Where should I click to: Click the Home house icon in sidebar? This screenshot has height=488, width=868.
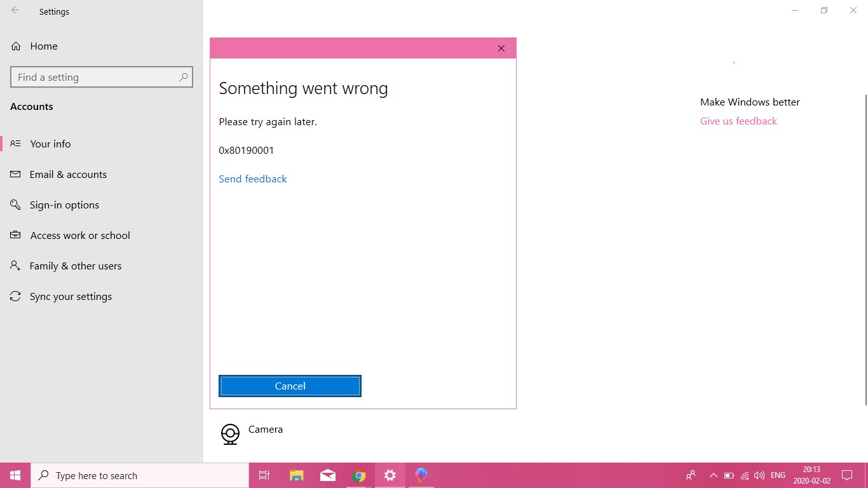click(15, 46)
